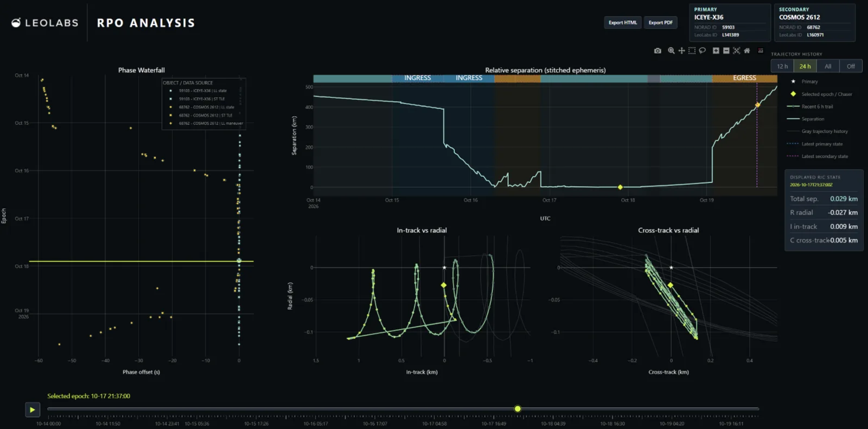This screenshot has width=868, height=429.
Task: Click the Export HTML button
Action: pos(623,23)
